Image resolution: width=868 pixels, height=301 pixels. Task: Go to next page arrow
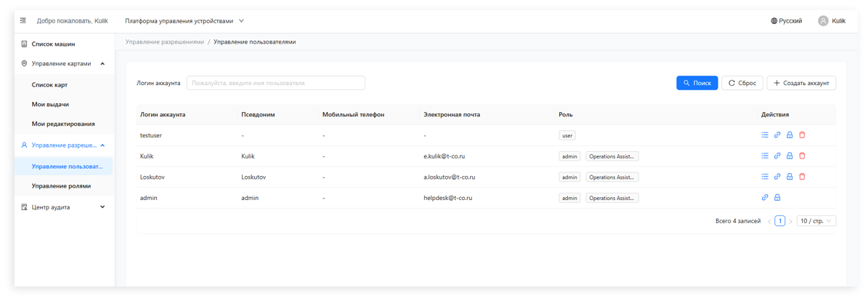[790, 221]
